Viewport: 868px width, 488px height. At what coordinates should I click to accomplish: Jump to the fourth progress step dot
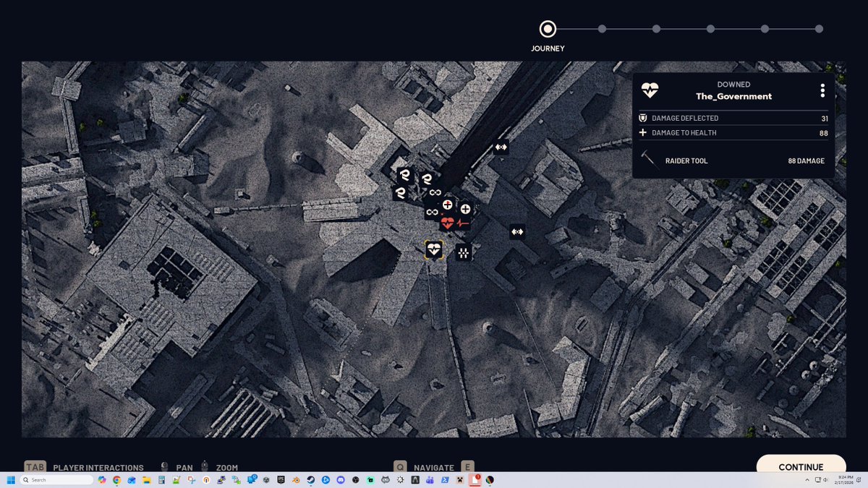coord(710,29)
